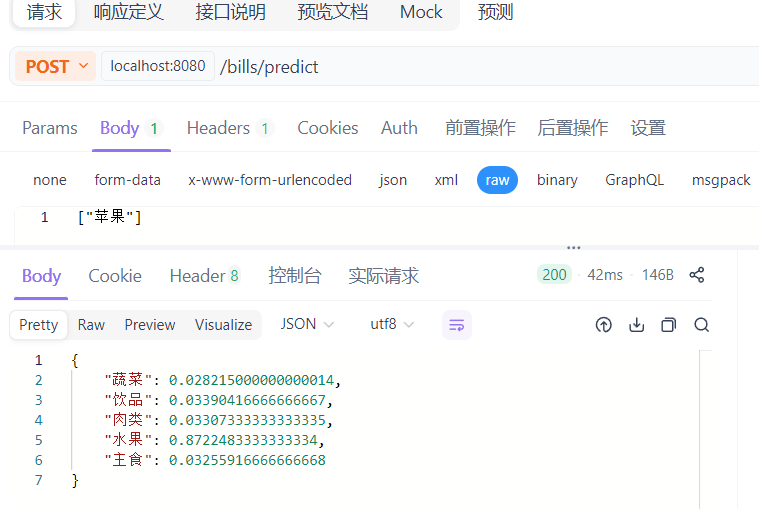Open the 实际请求 tab
The height and width of the screenshot is (509, 759).
coord(383,276)
